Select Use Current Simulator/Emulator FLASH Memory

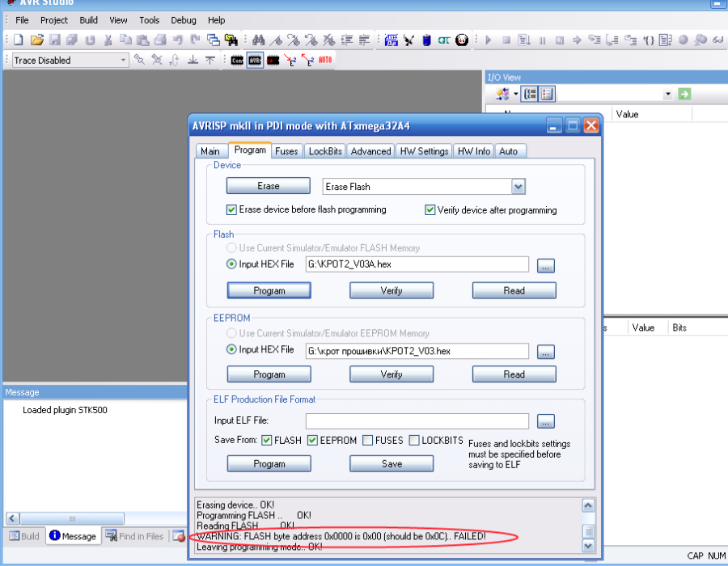click(231, 247)
